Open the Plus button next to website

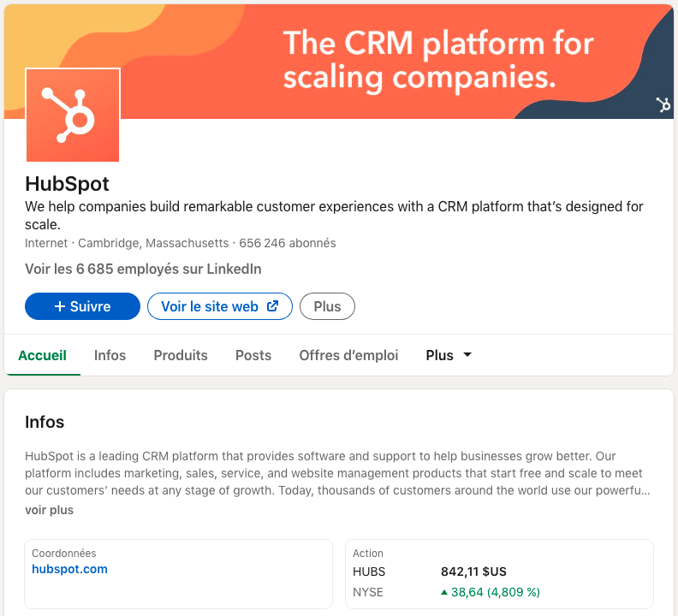pyautogui.click(x=327, y=306)
